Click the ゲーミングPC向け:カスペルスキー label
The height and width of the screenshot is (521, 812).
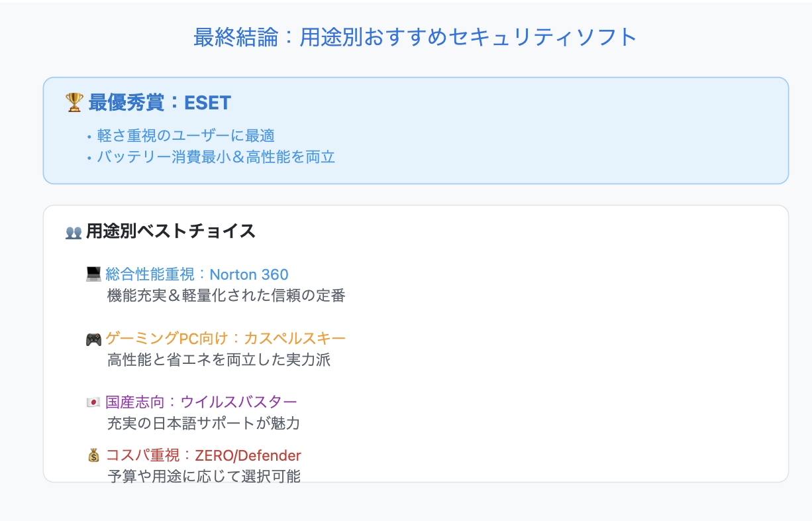[225, 339]
